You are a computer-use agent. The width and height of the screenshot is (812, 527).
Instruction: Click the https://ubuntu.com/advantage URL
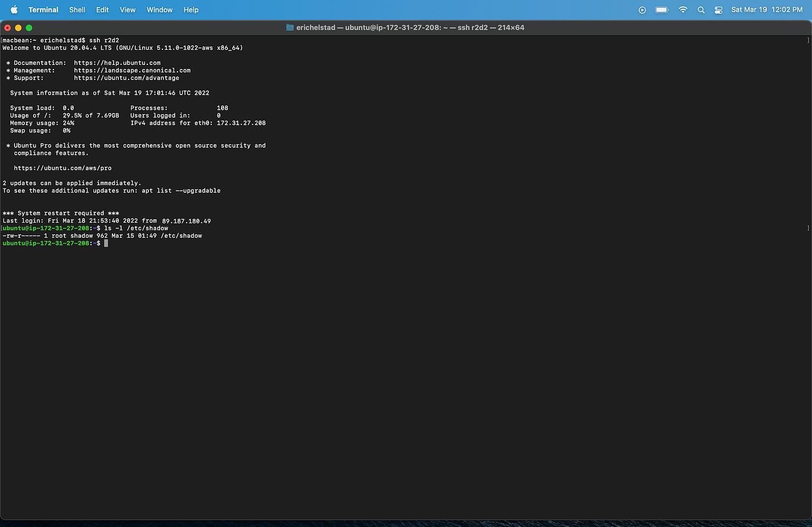pyautogui.click(x=126, y=78)
